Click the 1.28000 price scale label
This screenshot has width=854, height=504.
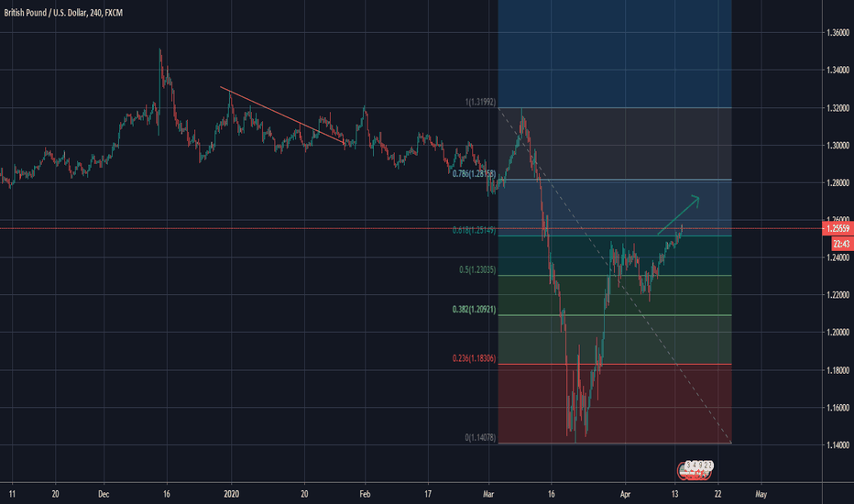(838, 183)
